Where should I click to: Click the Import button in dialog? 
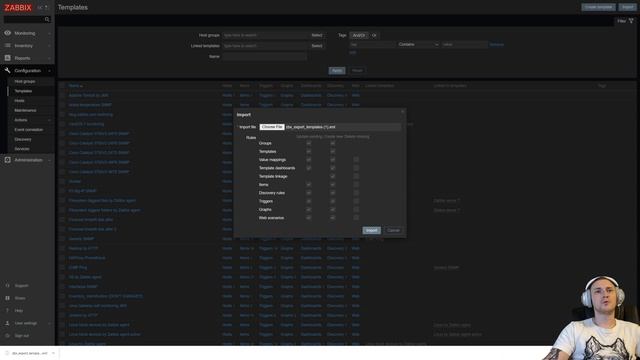(371, 230)
